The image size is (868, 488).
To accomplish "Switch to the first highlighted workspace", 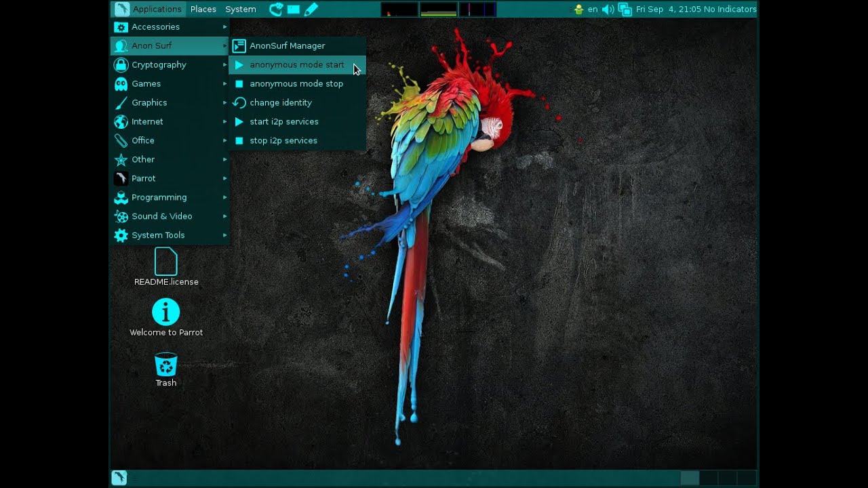I will coord(690,478).
